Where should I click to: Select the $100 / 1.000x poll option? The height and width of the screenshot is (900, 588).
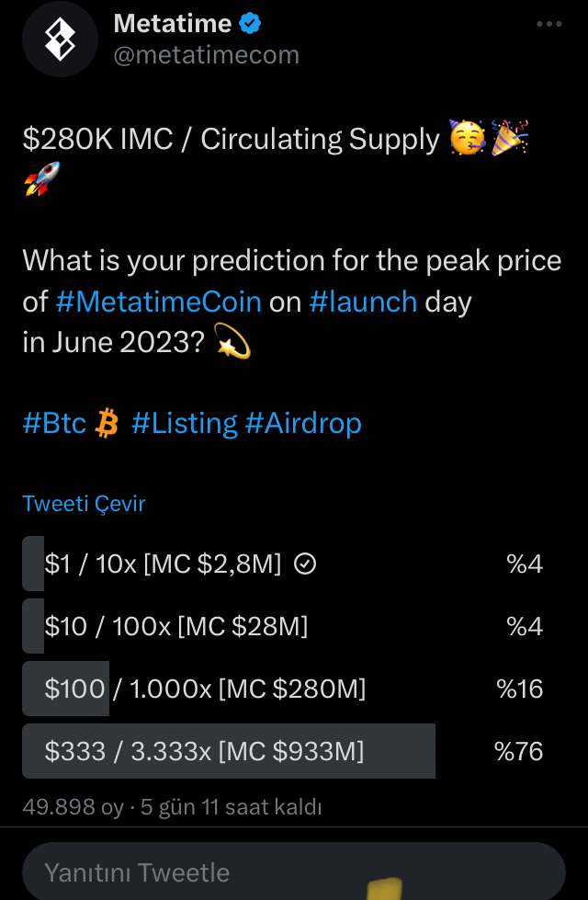(283, 689)
